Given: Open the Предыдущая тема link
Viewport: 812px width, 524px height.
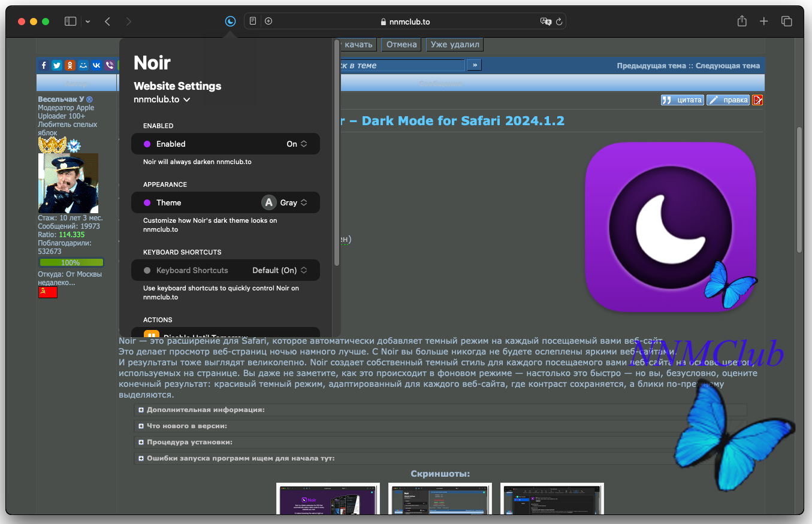Looking at the screenshot, I should (x=651, y=66).
